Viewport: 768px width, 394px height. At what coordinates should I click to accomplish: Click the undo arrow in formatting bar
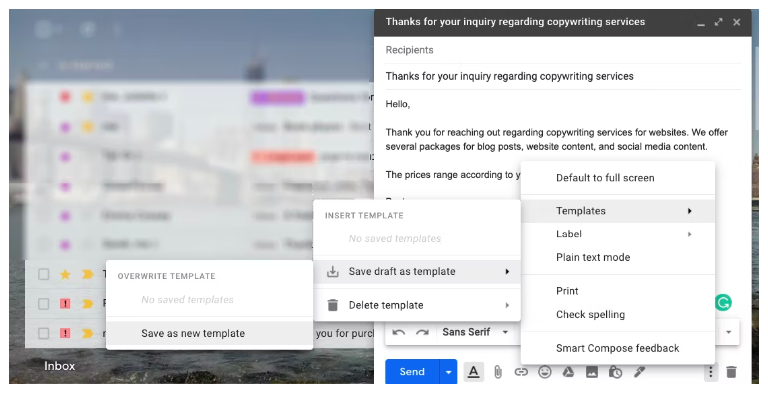coord(399,332)
